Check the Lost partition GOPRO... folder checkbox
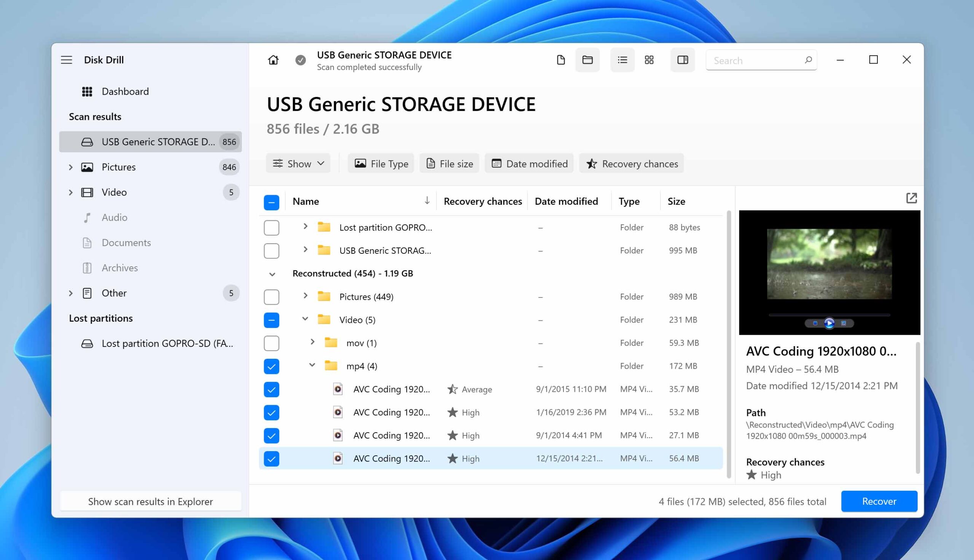The height and width of the screenshot is (560, 974). 272,228
